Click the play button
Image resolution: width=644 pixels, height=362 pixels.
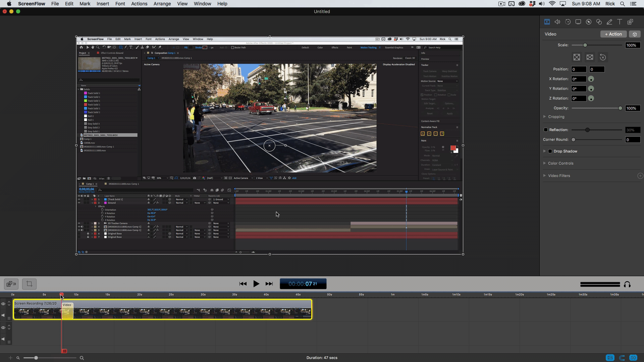256,284
